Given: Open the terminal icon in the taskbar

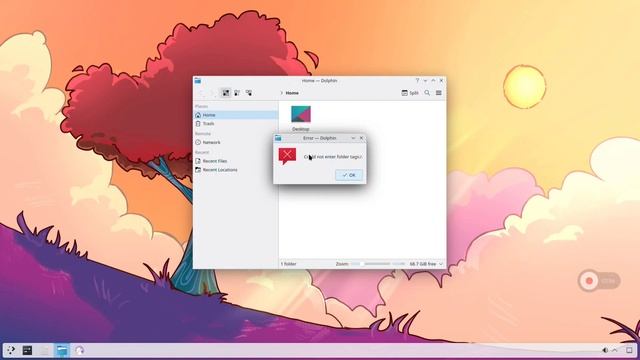Looking at the screenshot, I should [x=27, y=350].
